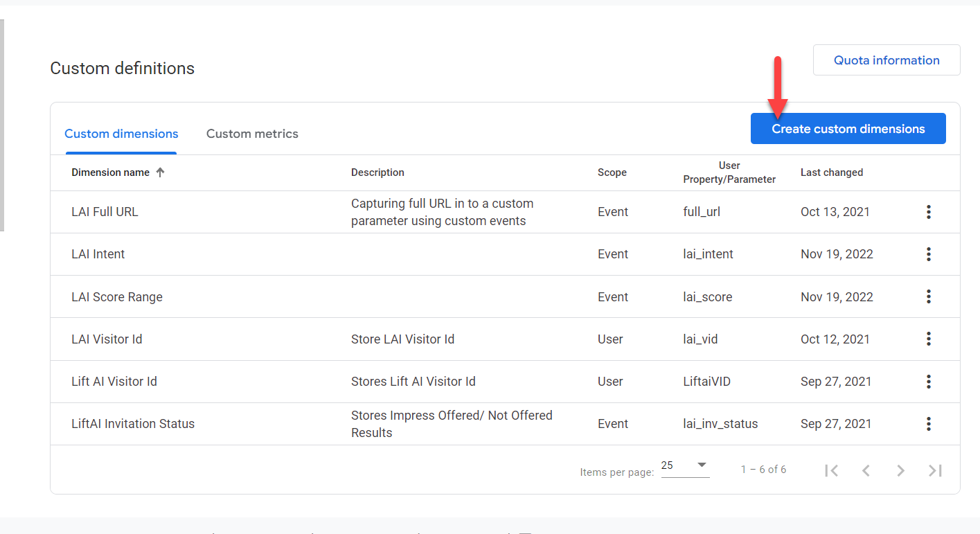This screenshot has width=980, height=534.
Task: Click 'Stores Impress Offered/ Not Offered' description
Action: [x=452, y=424]
